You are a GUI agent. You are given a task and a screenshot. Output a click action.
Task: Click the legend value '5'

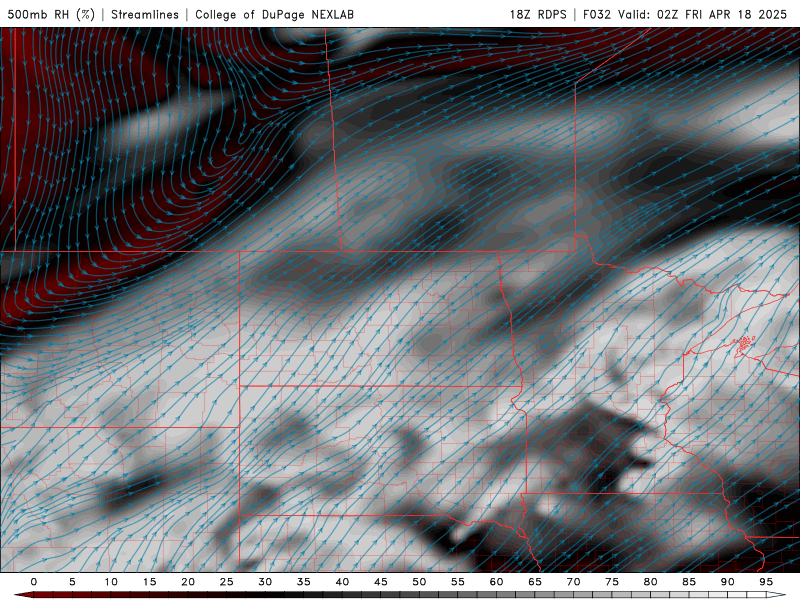pyautogui.click(x=72, y=582)
